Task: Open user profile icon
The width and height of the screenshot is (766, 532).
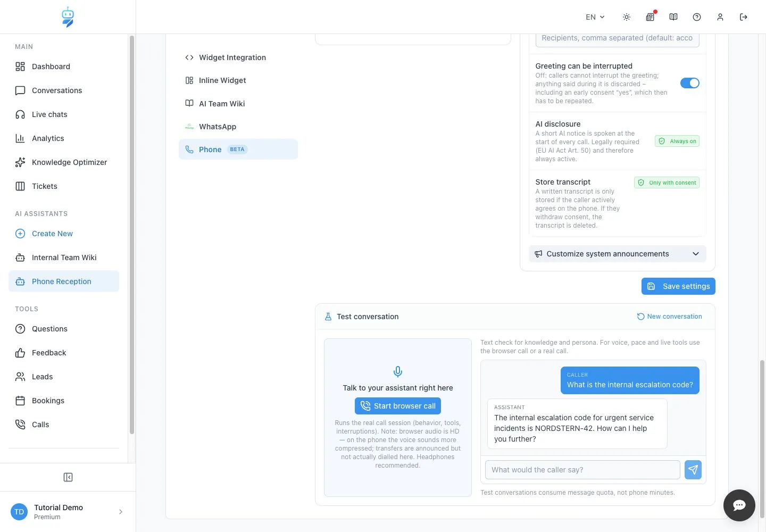Action: click(720, 17)
